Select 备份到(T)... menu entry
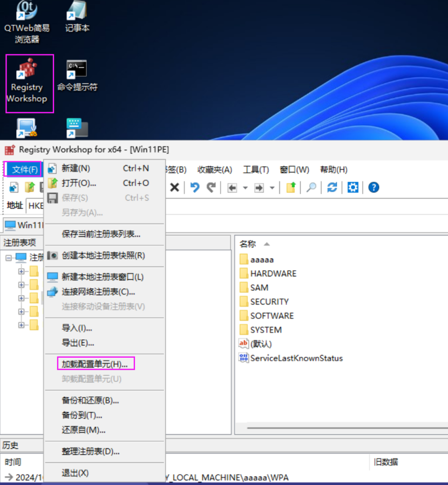The height and width of the screenshot is (485, 448). pos(105,415)
